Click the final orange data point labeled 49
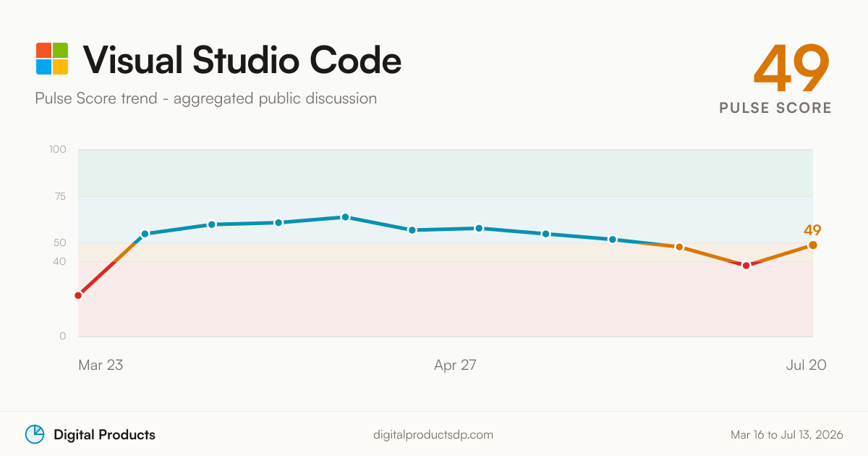This screenshot has width=868, height=456. 813,245
